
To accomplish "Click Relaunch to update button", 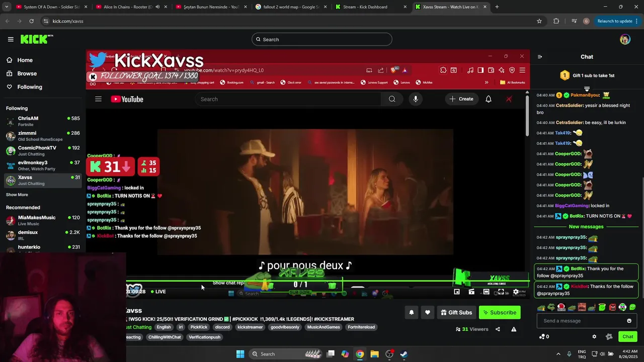I will [x=614, y=21].
